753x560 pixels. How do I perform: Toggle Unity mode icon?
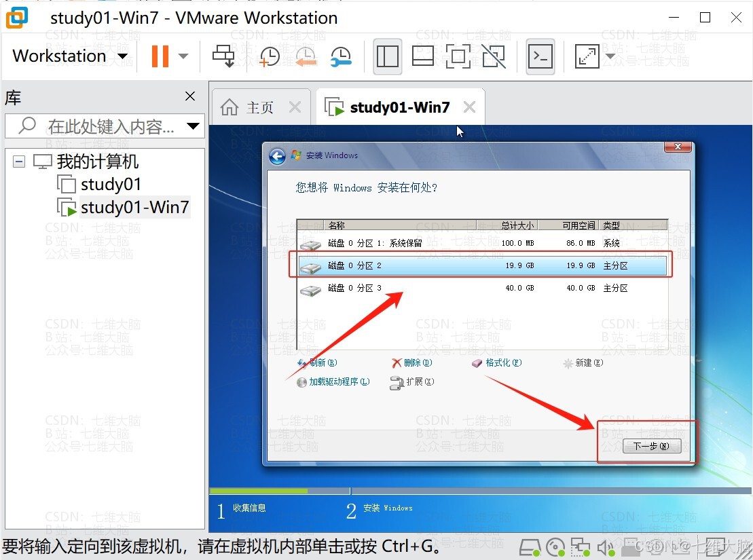click(x=494, y=56)
